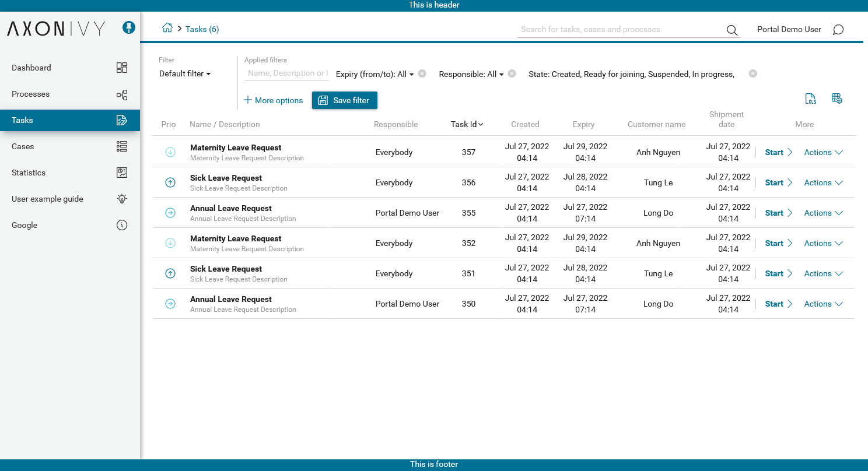Remove the State filter with its X
Viewport: 868px width, 471px height.
[x=753, y=73]
